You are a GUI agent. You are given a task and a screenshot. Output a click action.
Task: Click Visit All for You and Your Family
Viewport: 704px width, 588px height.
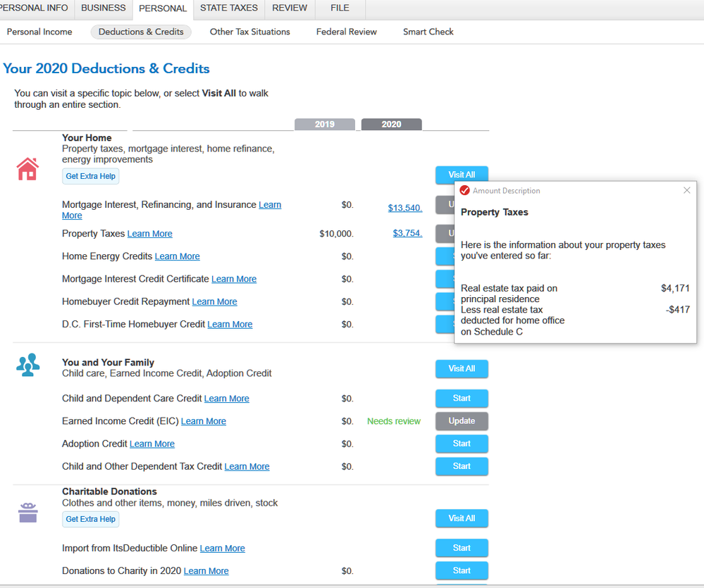click(462, 369)
